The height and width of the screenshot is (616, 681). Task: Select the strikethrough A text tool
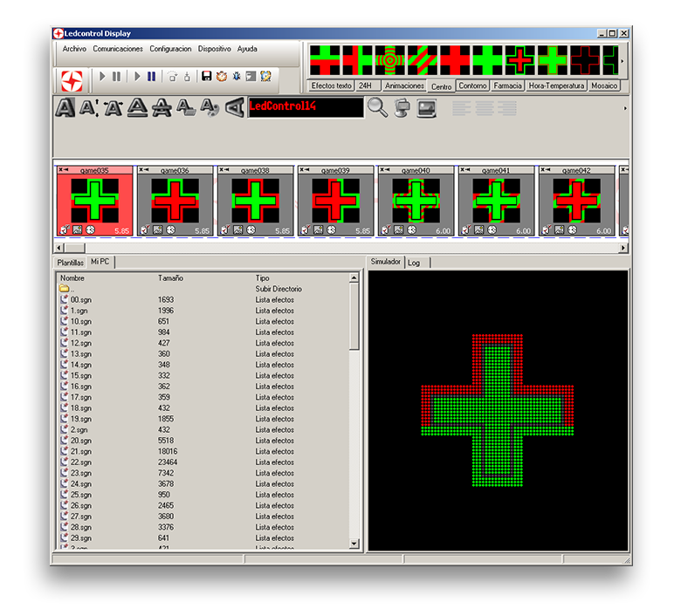coord(162,107)
